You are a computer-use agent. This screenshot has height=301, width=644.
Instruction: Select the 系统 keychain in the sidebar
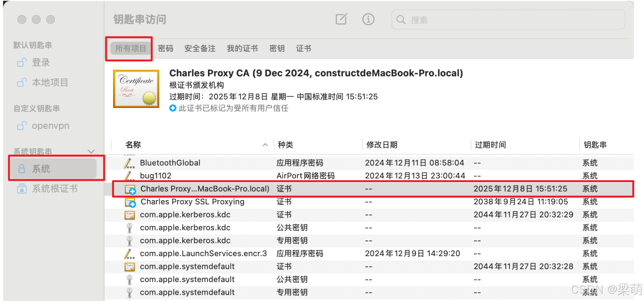(x=54, y=169)
